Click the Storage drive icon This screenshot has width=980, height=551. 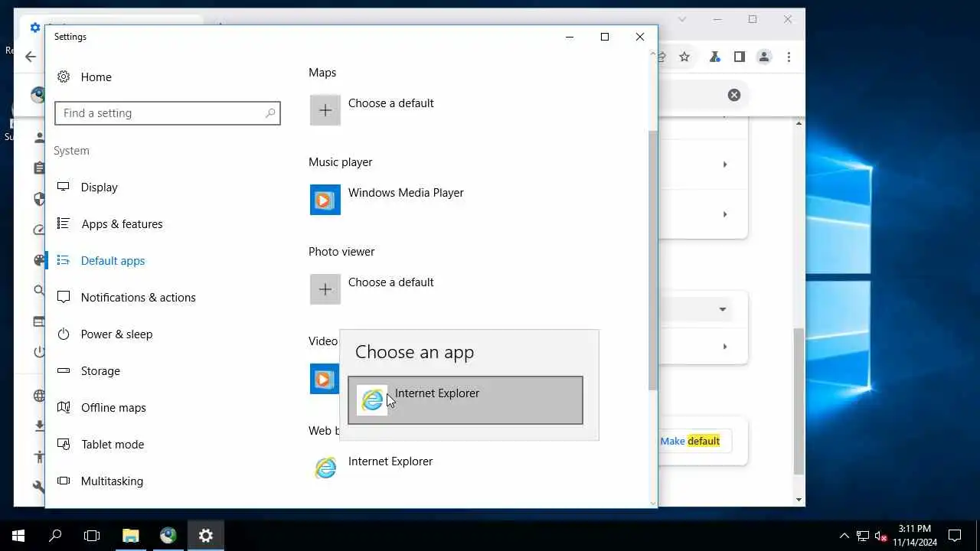pos(64,370)
